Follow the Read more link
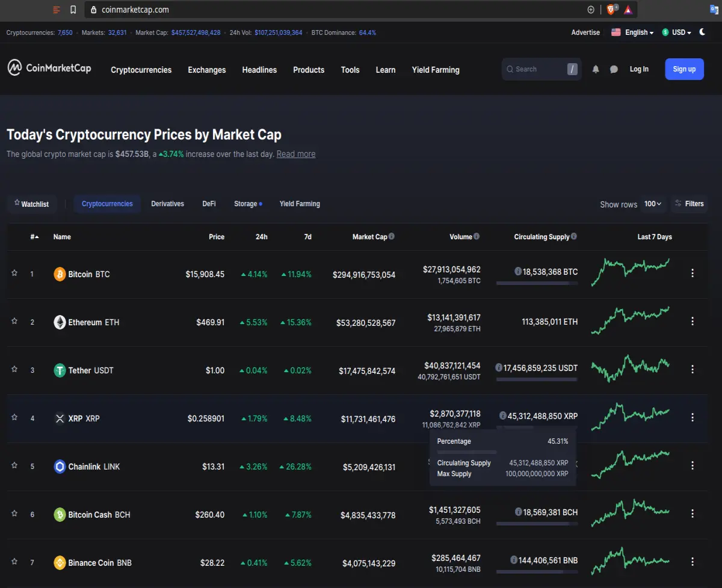722x588 pixels. click(x=296, y=154)
